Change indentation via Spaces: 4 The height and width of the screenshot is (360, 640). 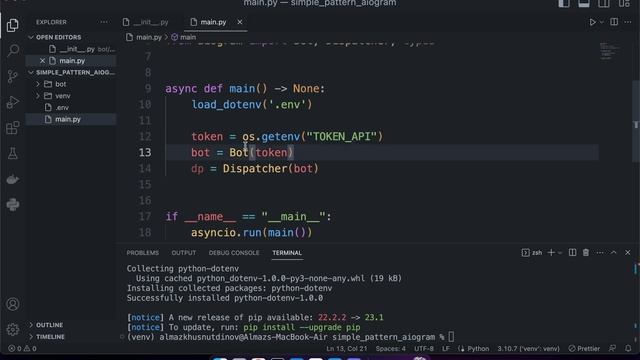[391, 349]
